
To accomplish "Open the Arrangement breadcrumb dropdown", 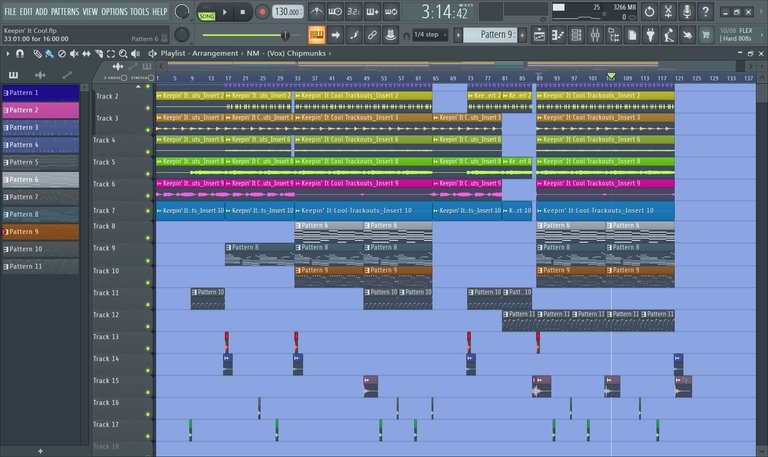I will coord(215,53).
